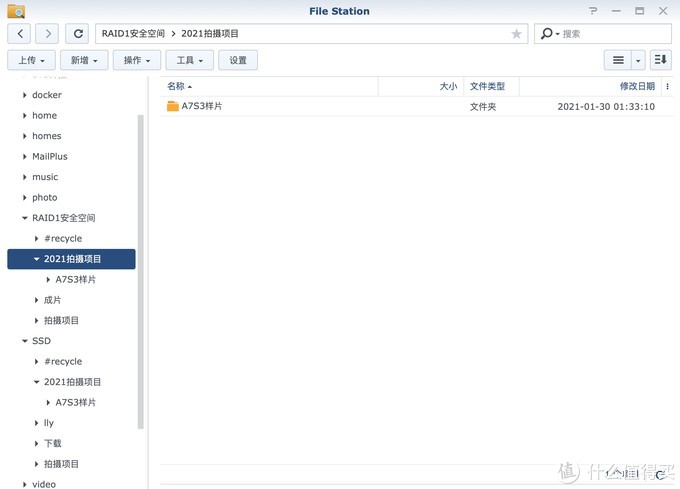Add current path to favorites star
The width and height of the screenshot is (680, 489).
coord(516,34)
